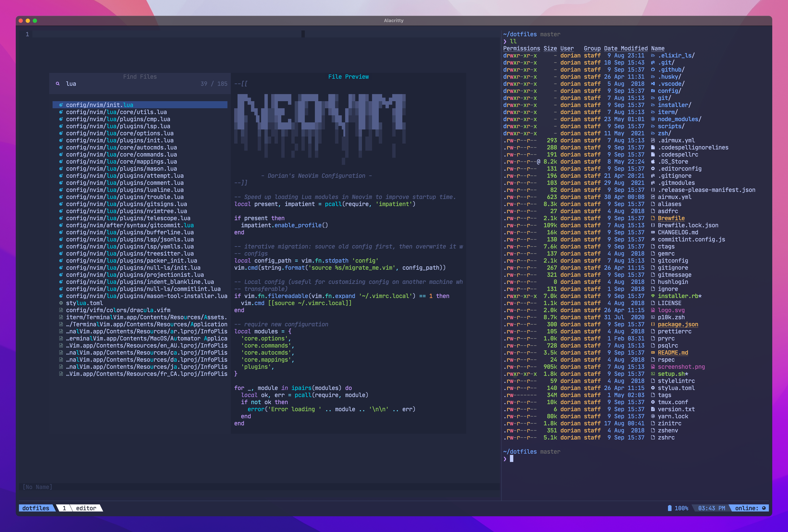Focus the Find Files search field containing lua
The image size is (788, 532).
(140, 84)
